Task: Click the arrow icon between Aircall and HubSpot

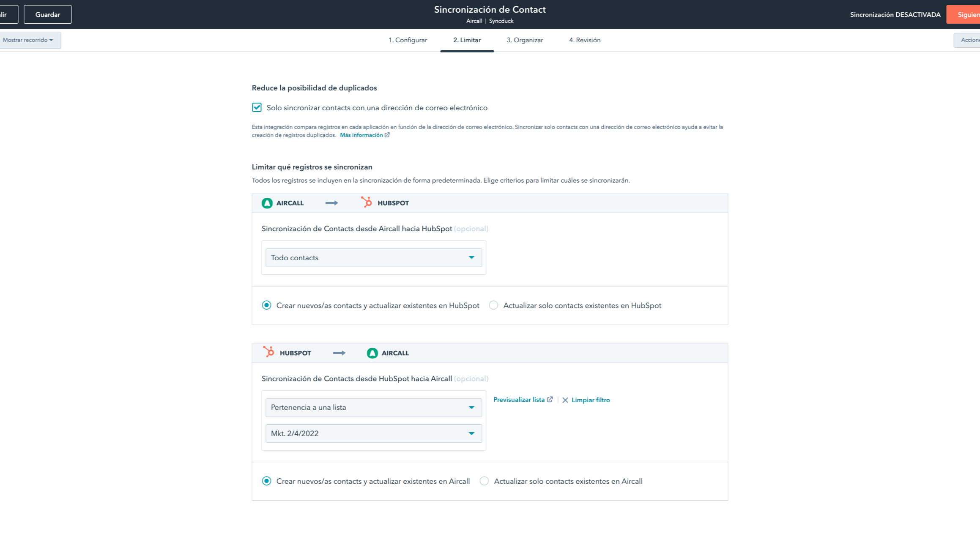Action: [332, 203]
